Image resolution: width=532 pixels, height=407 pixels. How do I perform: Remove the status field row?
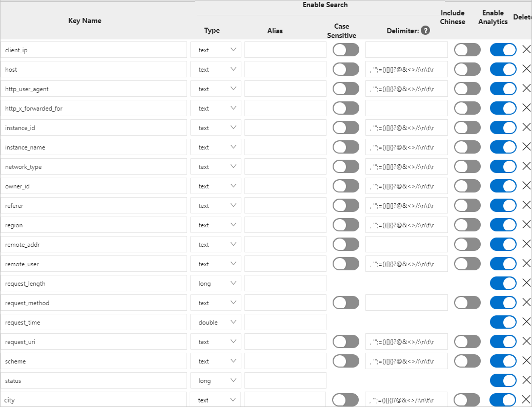(526, 380)
